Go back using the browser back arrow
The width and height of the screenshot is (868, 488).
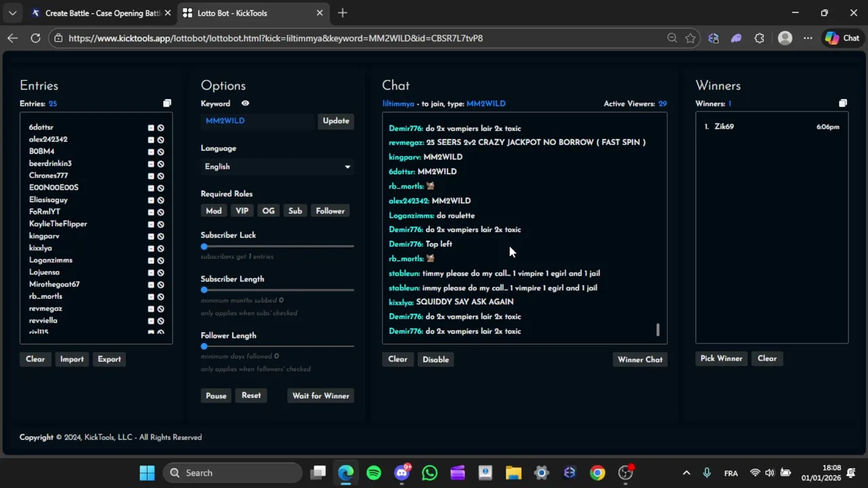[12, 38]
